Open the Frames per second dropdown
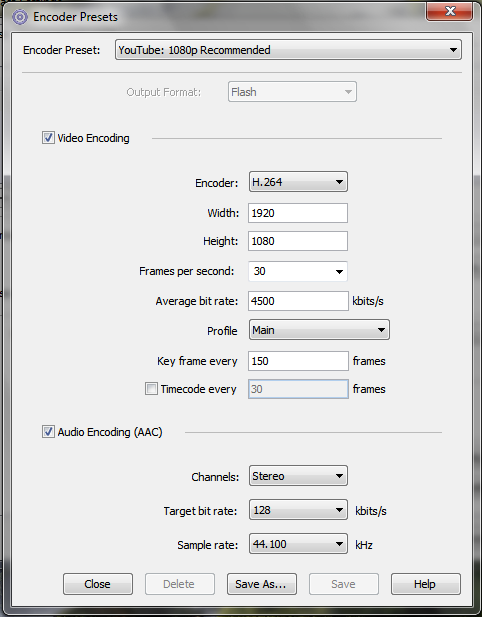482x617 pixels. (x=298, y=271)
